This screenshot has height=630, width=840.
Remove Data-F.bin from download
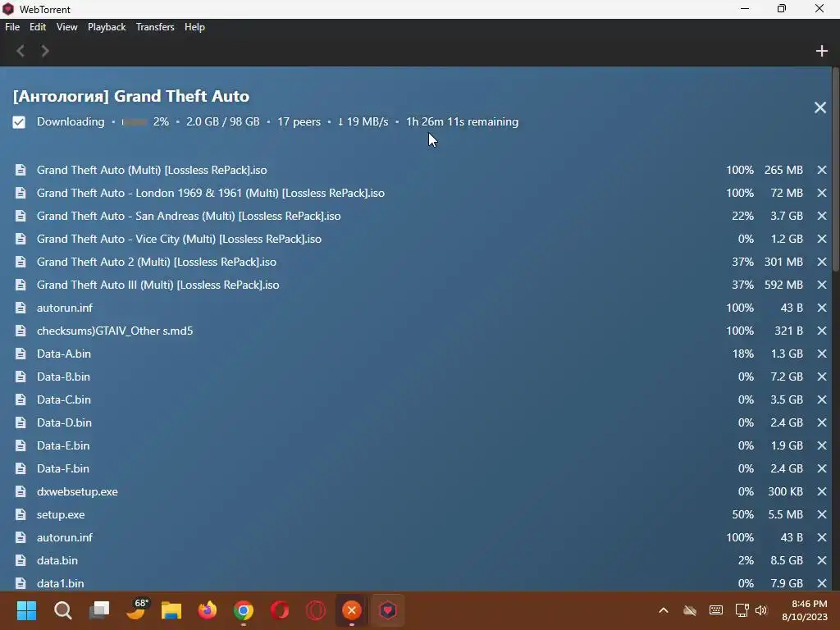[822, 468]
